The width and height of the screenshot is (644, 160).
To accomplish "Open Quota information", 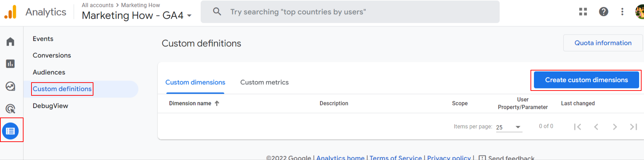I will 603,43.
